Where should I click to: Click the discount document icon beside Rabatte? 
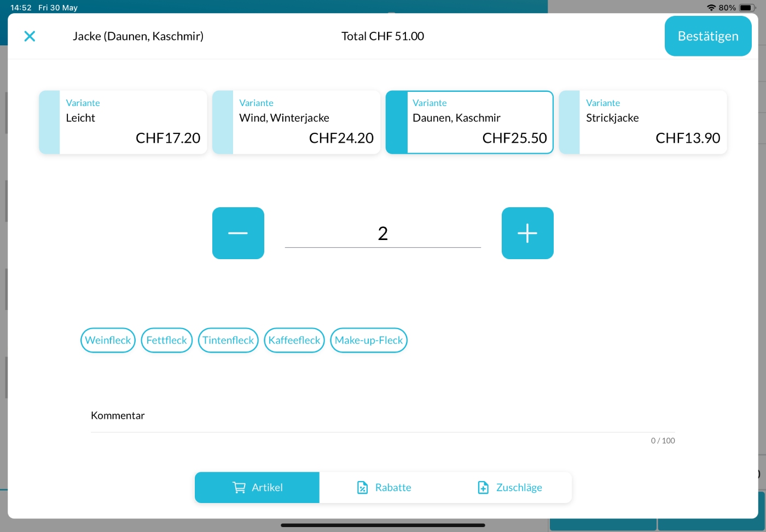click(362, 488)
